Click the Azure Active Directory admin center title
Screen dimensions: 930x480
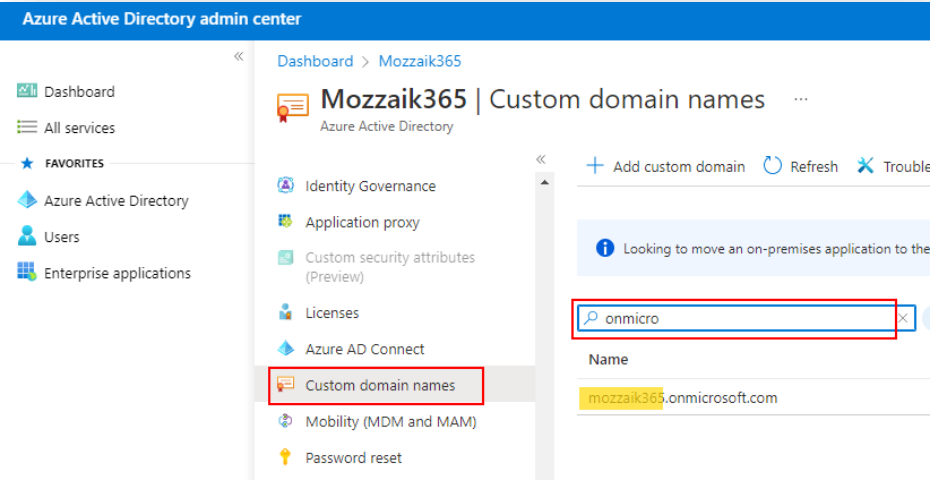click(162, 19)
